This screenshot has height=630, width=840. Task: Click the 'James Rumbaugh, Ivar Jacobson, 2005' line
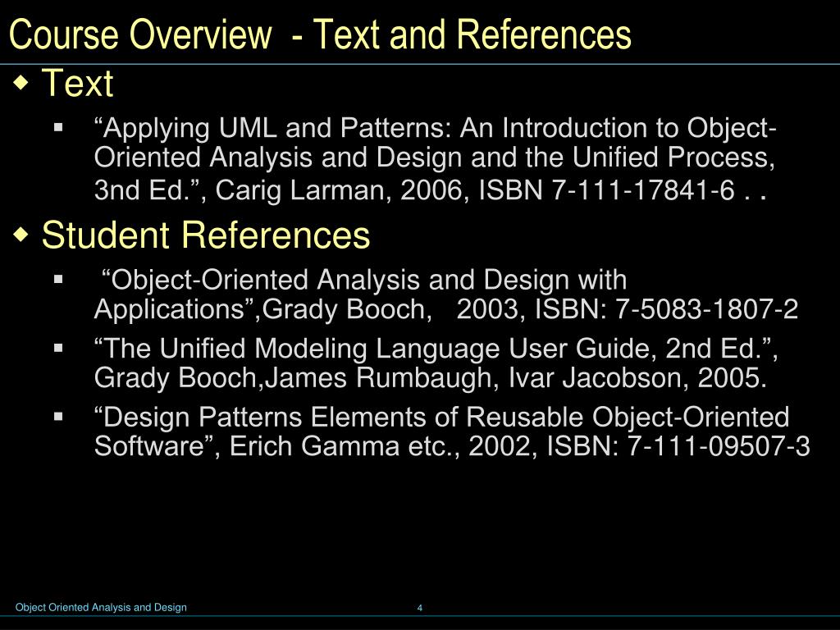click(x=430, y=377)
